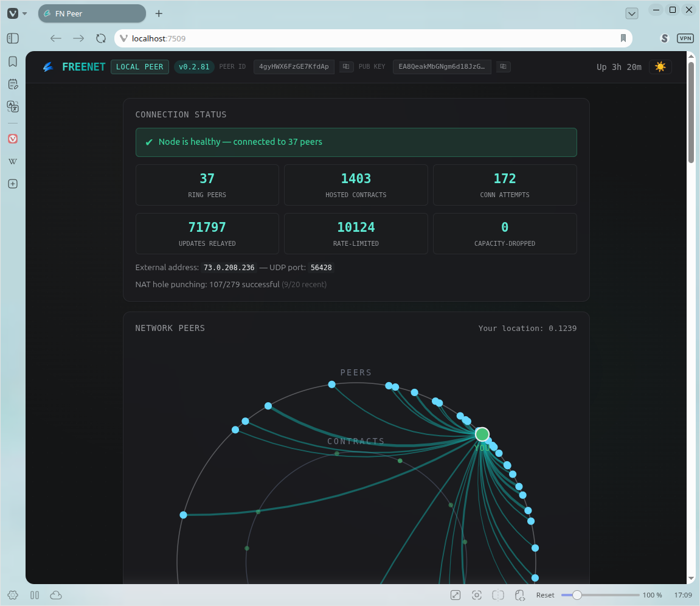700x606 pixels.
Task: Open the Wikipedia web panel
Action: pyautogui.click(x=13, y=161)
